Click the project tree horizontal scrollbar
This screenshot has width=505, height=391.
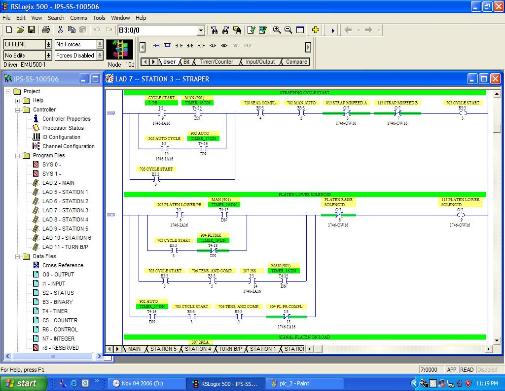53,356
